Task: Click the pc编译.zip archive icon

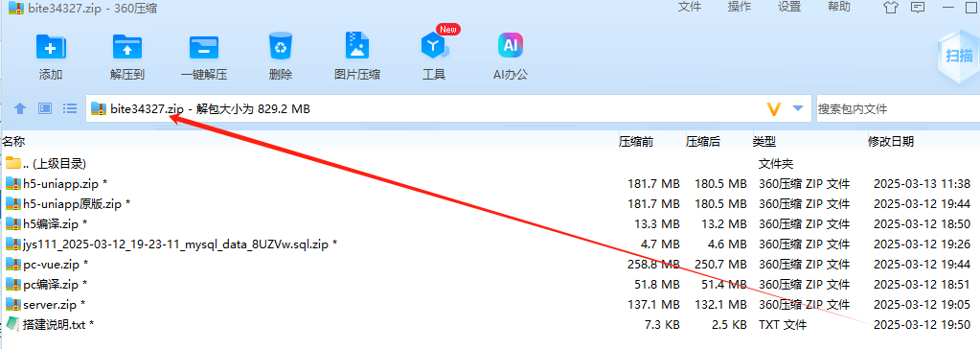Action: (x=13, y=285)
